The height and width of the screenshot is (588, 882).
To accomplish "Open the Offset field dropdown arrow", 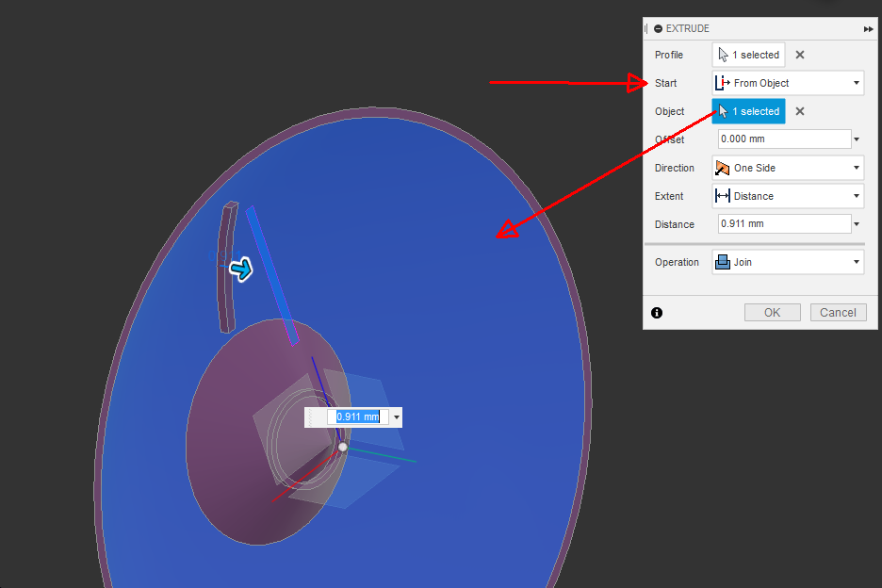I will click(857, 139).
